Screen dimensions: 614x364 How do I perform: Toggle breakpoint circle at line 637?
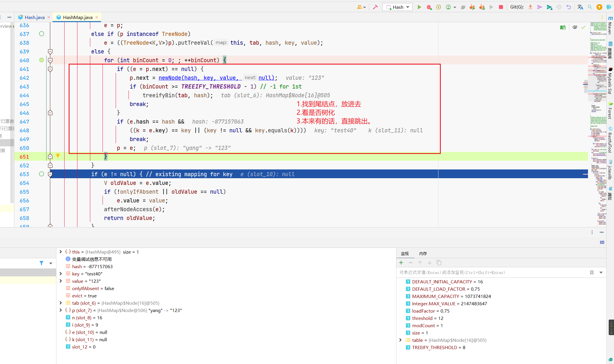tap(41, 34)
